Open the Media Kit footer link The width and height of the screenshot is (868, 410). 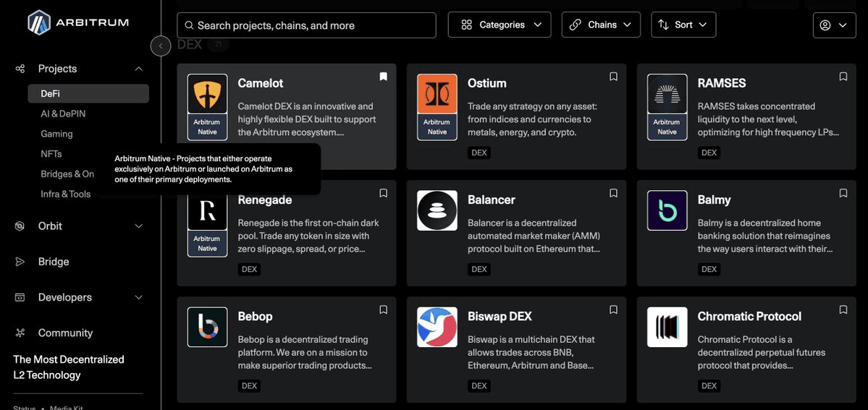[67, 408]
